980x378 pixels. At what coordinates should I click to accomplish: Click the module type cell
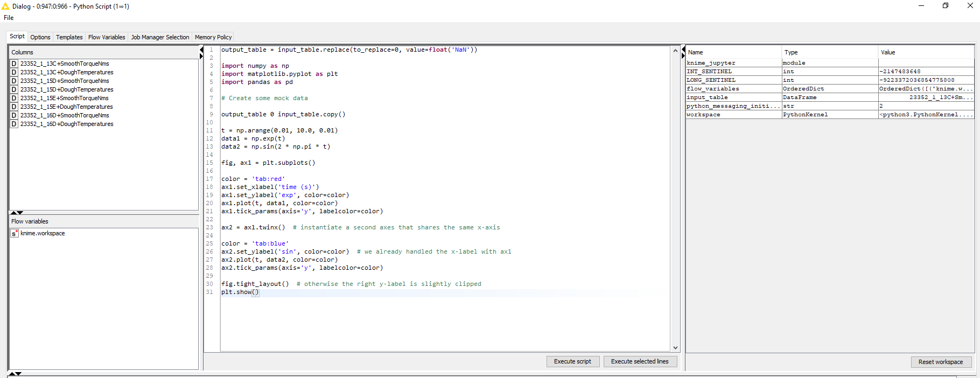[x=830, y=63]
